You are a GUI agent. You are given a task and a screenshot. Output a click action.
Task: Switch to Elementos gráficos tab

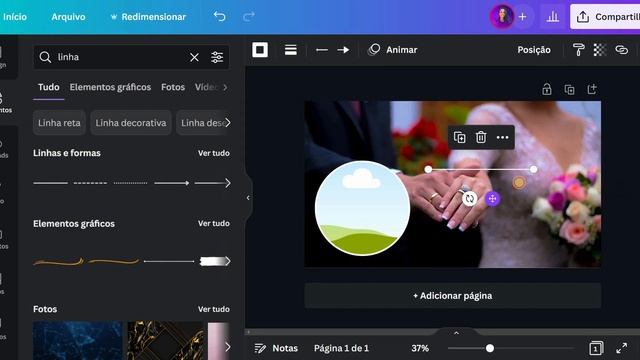pyautogui.click(x=110, y=87)
